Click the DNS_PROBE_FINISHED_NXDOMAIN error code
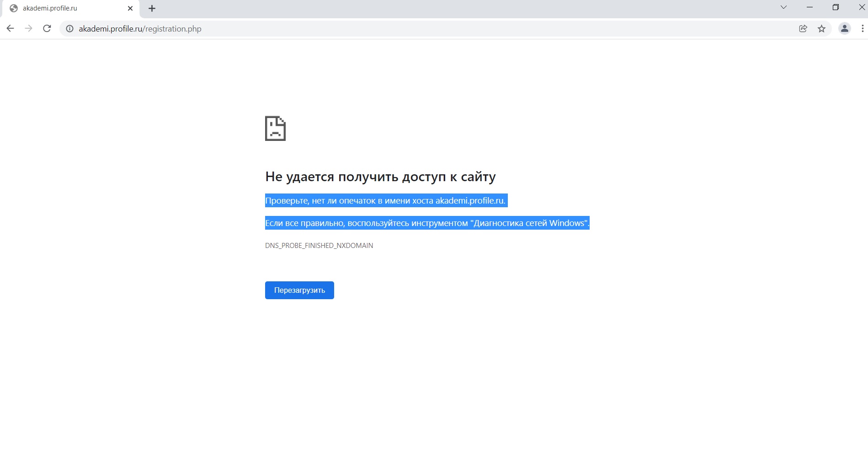 click(x=319, y=246)
